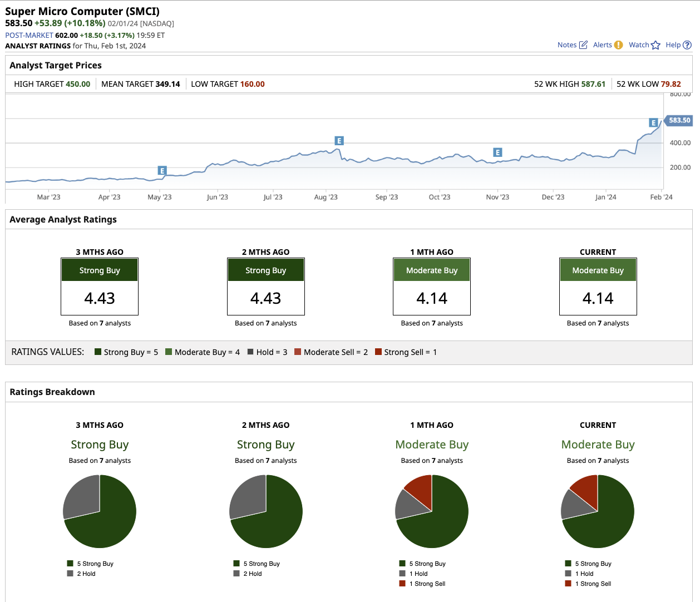Image resolution: width=700 pixels, height=602 pixels.
Task: Click the Strong Sell rating value swatch
Action: point(378,352)
